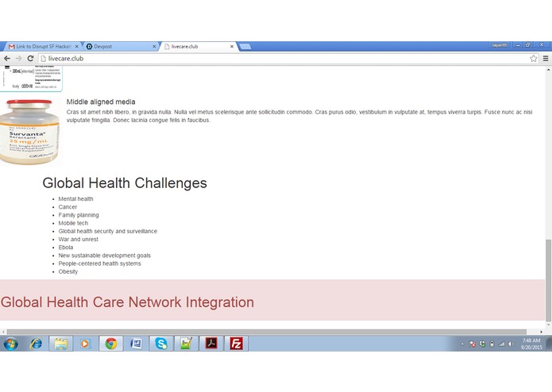Click the horizontal scrollbar right arrow
This screenshot has height=392, width=552.
click(541, 332)
